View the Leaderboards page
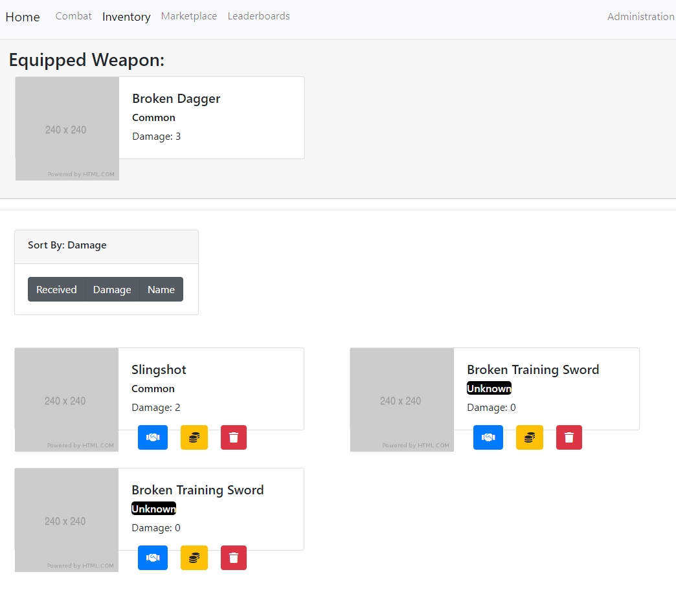The height and width of the screenshot is (616, 676). coord(258,16)
